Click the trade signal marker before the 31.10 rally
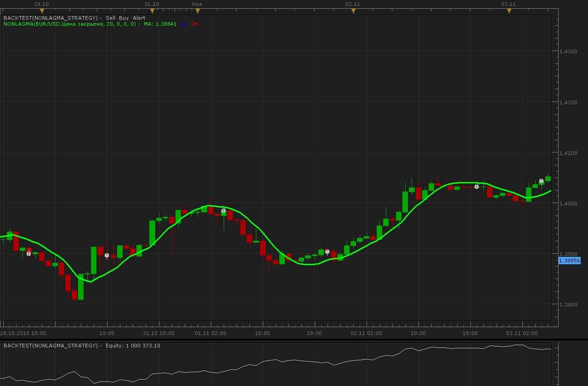 pos(107,255)
